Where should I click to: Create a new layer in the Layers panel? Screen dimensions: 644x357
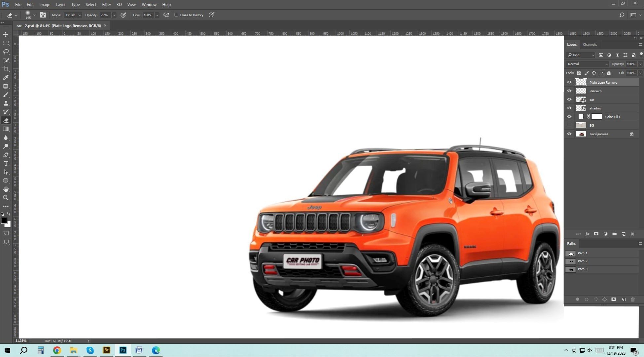(x=624, y=234)
